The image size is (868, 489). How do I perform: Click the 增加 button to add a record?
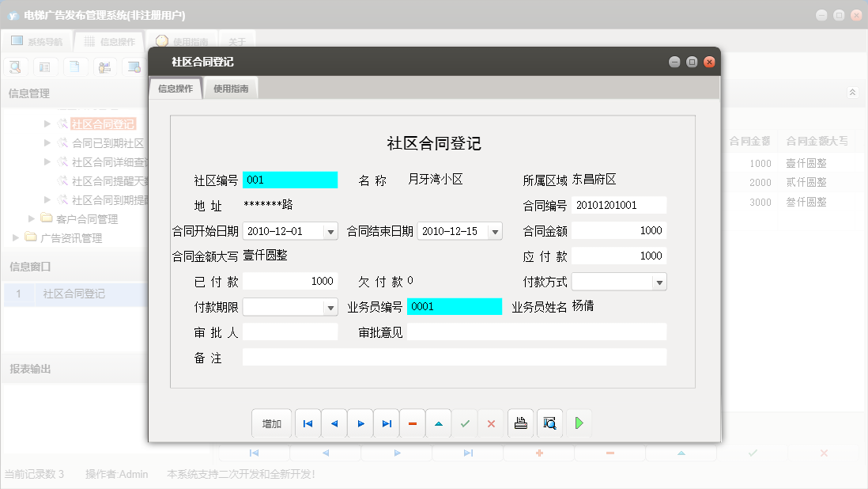click(x=272, y=423)
